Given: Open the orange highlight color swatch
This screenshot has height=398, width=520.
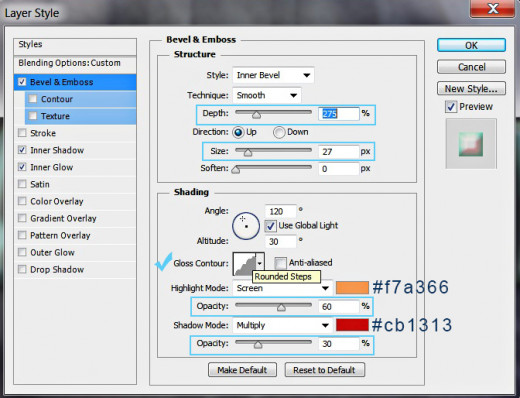Looking at the screenshot, I should point(352,288).
